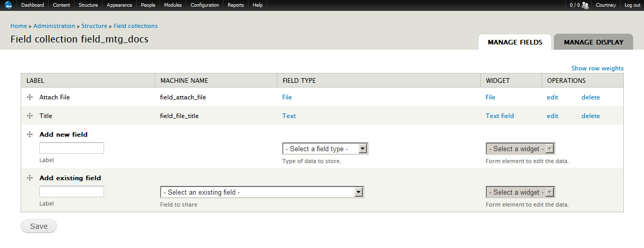Click the Operations column header
The height and width of the screenshot is (248, 644).
click(566, 81)
